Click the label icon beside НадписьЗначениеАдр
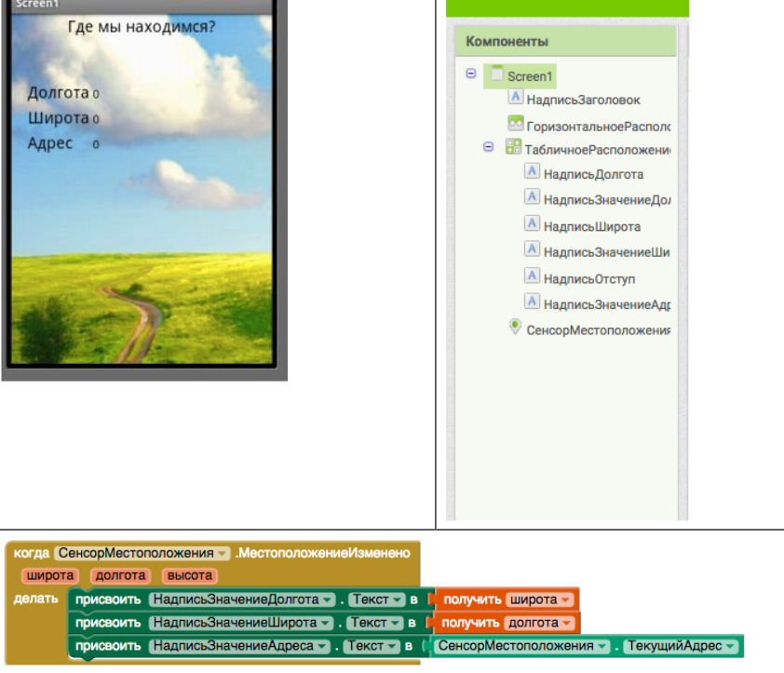Screen dimensions: 784x673 (532, 302)
